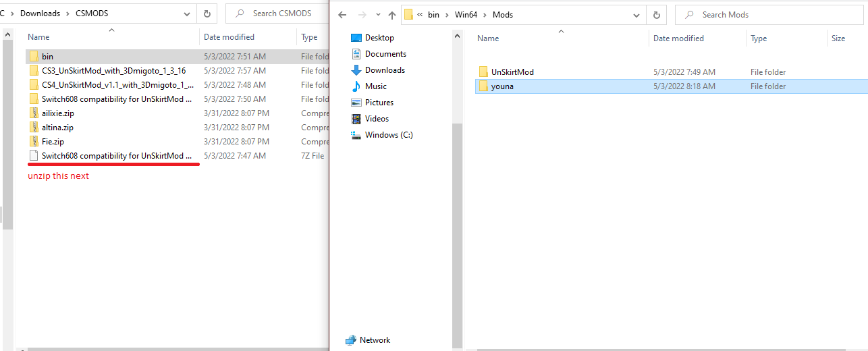The image size is (868, 351).
Task: Select the Switch608 compatibility folder icon
Action: (34, 99)
